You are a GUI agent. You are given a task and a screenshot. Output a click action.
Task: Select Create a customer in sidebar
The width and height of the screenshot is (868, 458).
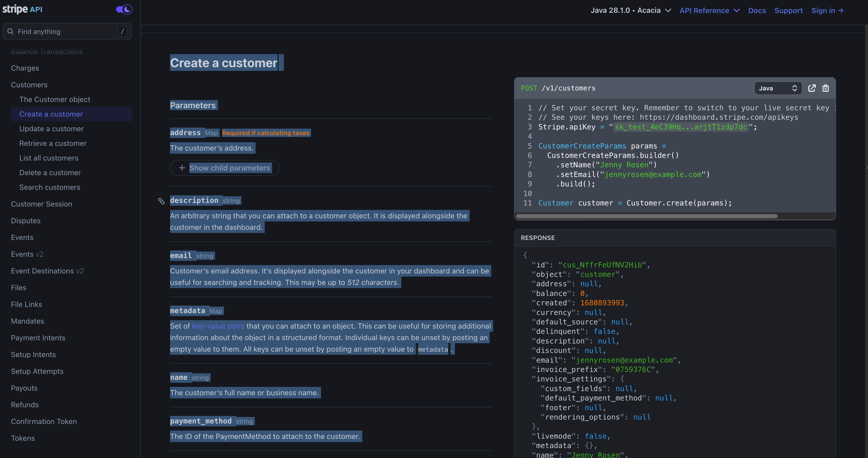[71, 114]
